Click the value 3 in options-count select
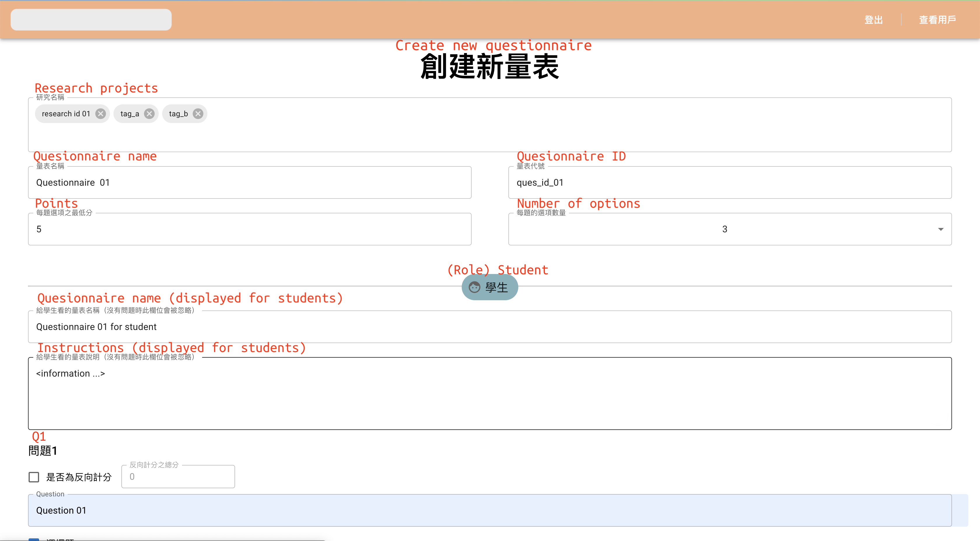The image size is (980, 541). click(x=724, y=229)
